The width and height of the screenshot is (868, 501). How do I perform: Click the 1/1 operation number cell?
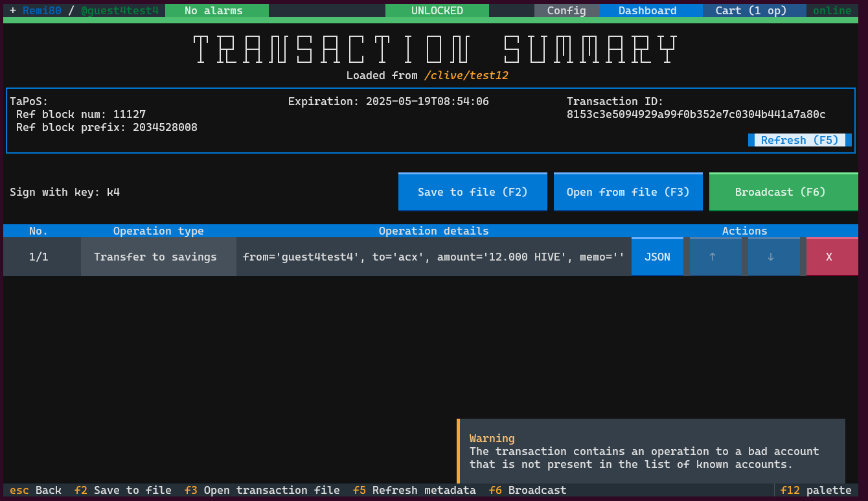point(42,257)
